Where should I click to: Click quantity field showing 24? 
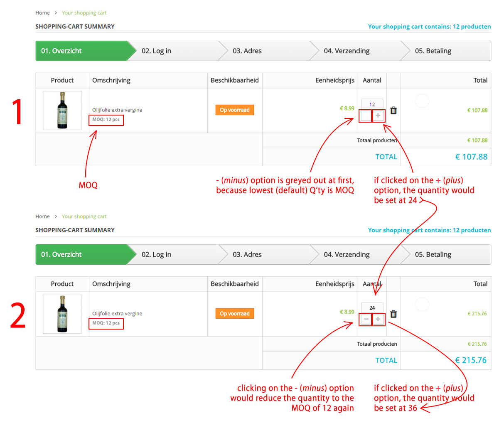coord(372,308)
